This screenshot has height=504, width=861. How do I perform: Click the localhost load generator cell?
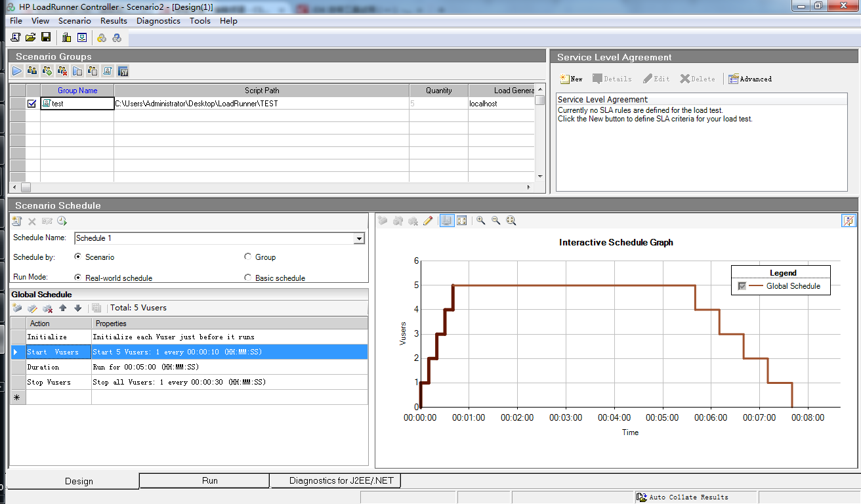(x=501, y=104)
